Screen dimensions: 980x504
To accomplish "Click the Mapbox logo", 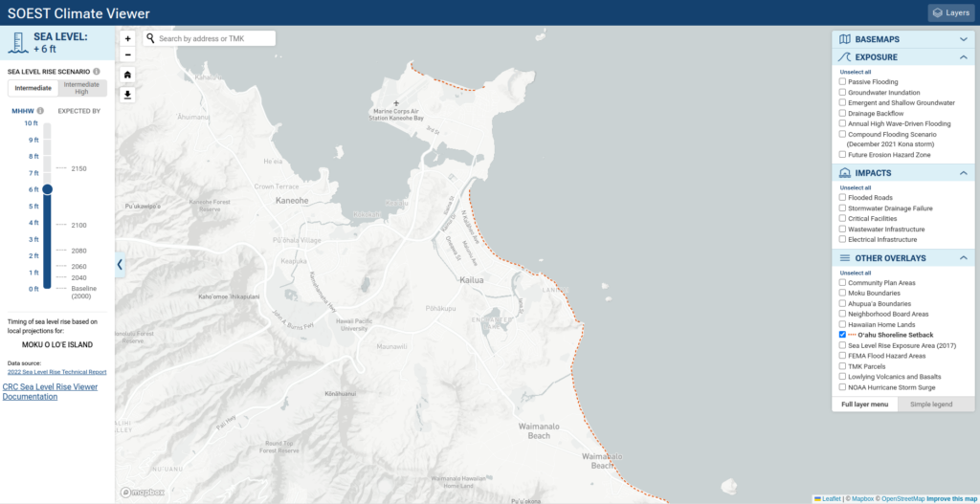I will tap(143, 493).
